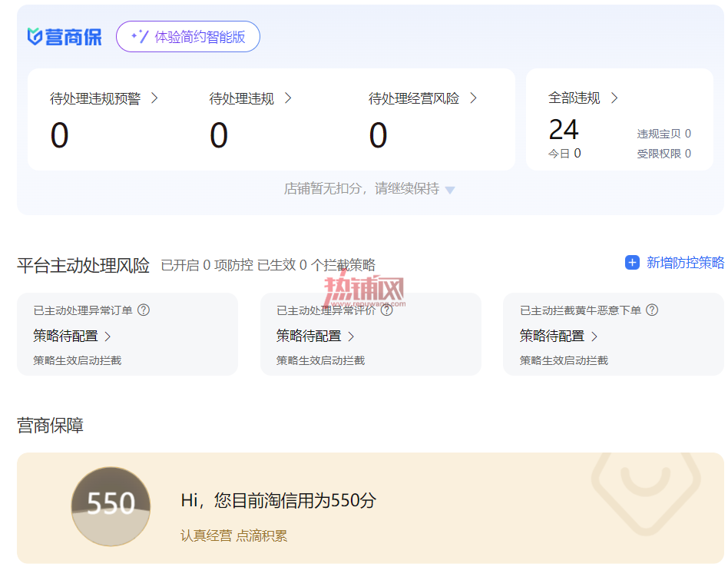Click 受限权限 0 count
This screenshot has width=728, height=577.
coord(664,154)
